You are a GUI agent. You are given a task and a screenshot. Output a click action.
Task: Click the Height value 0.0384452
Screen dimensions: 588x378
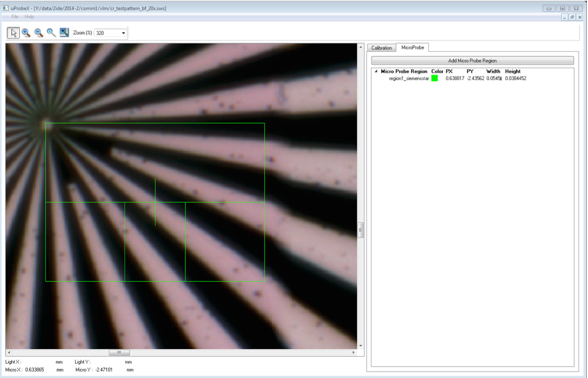pos(516,79)
